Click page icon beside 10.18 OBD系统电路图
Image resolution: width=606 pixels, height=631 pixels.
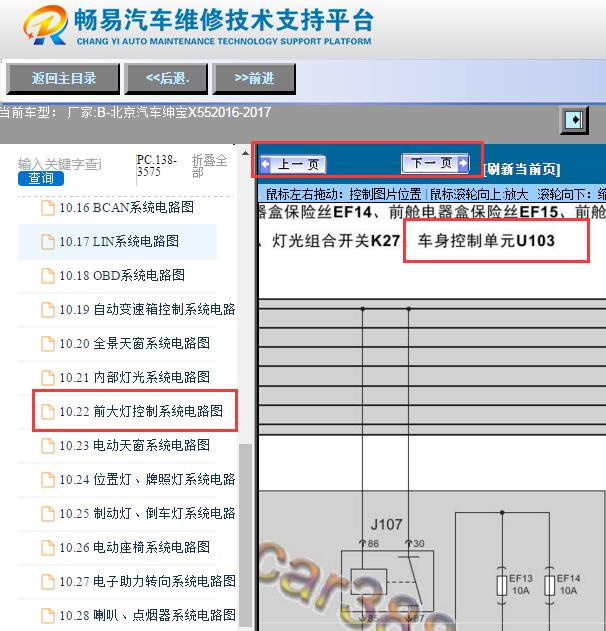(48, 276)
